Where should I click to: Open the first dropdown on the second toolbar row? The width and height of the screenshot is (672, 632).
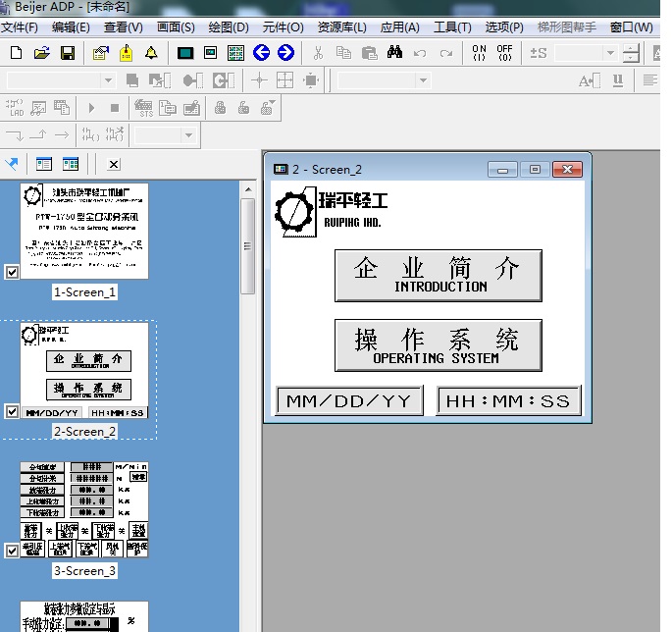(183, 80)
